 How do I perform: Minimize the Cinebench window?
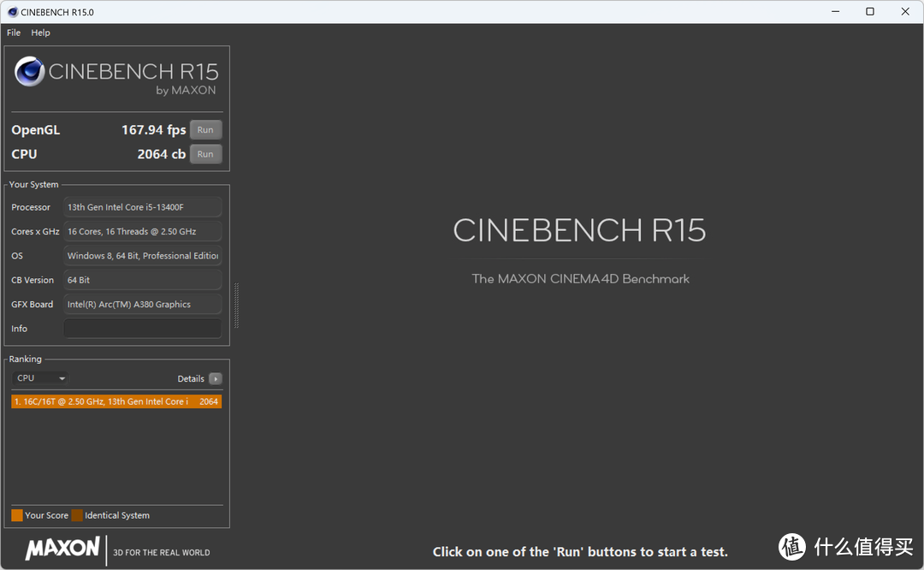836,12
